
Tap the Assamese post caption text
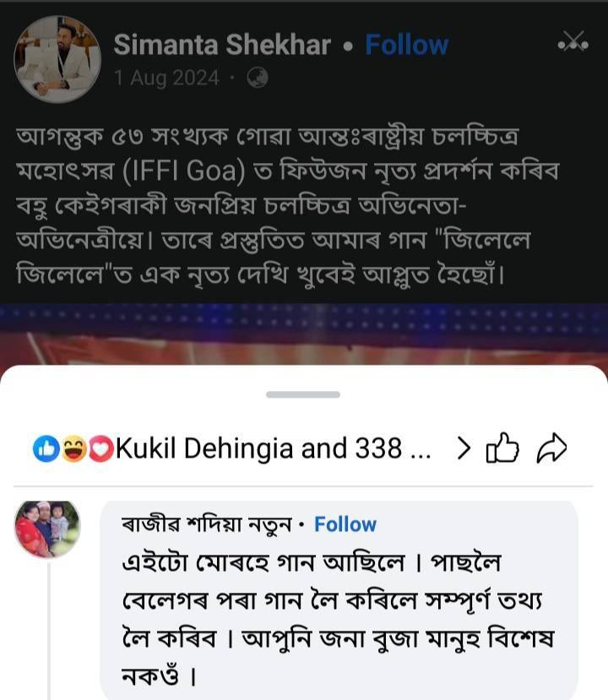287,205
